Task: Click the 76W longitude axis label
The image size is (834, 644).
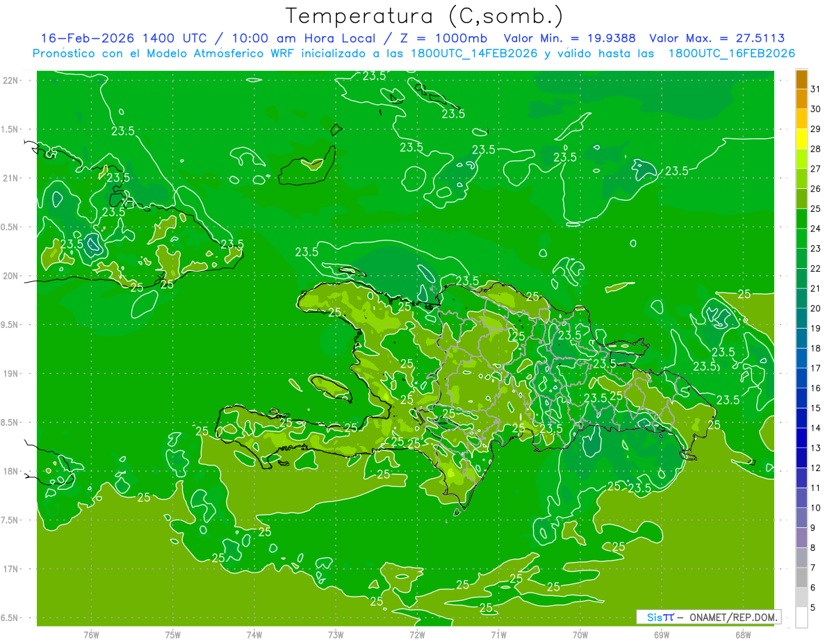Action: point(91,635)
